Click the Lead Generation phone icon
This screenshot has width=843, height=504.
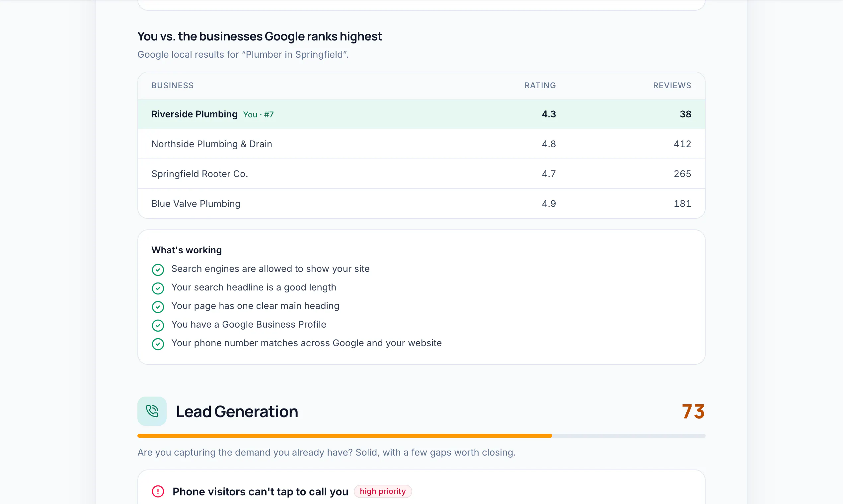tap(152, 411)
